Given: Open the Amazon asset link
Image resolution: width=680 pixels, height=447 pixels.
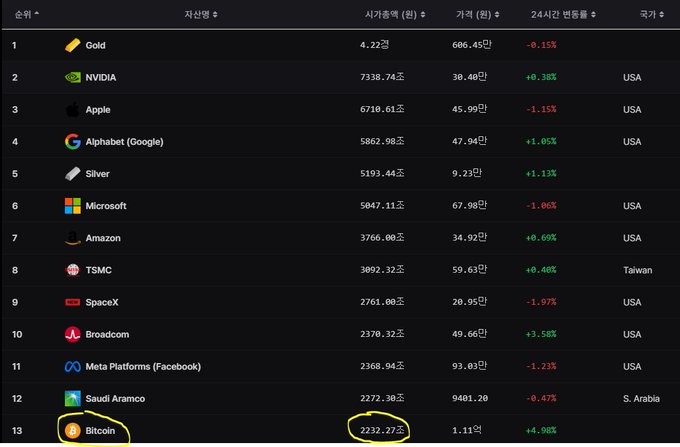Looking at the screenshot, I should (x=103, y=238).
